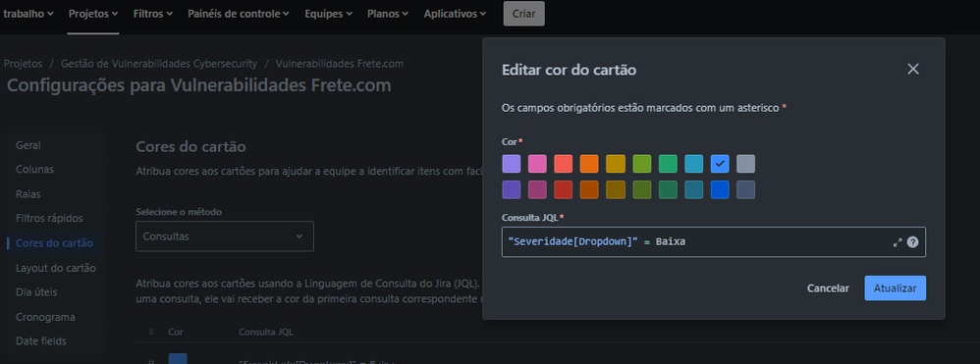The width and height of the screenshot is (980, 364).
Task: Click the Cor table column header
Action: click(176, 332)
